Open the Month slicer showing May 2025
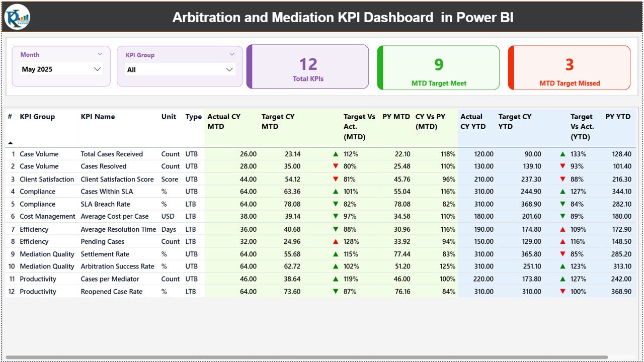This screenshot has width=644, height=362. pos(61,69)
